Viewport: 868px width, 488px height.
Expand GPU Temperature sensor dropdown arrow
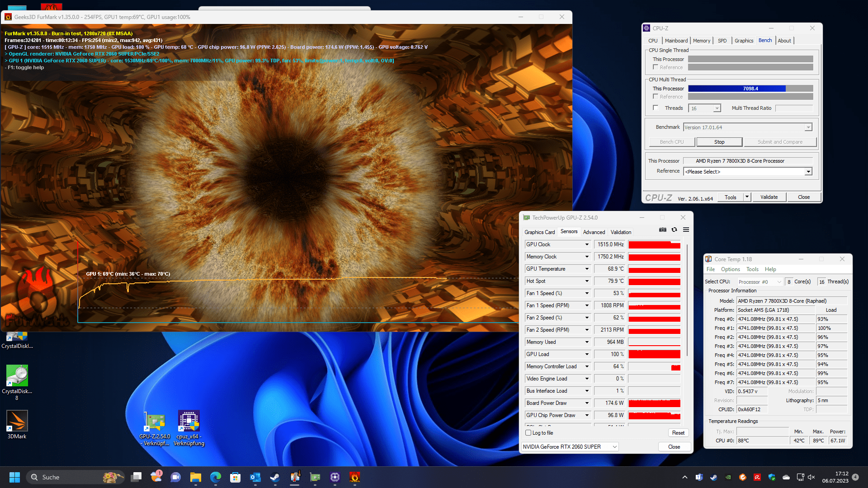pos(587,269)
